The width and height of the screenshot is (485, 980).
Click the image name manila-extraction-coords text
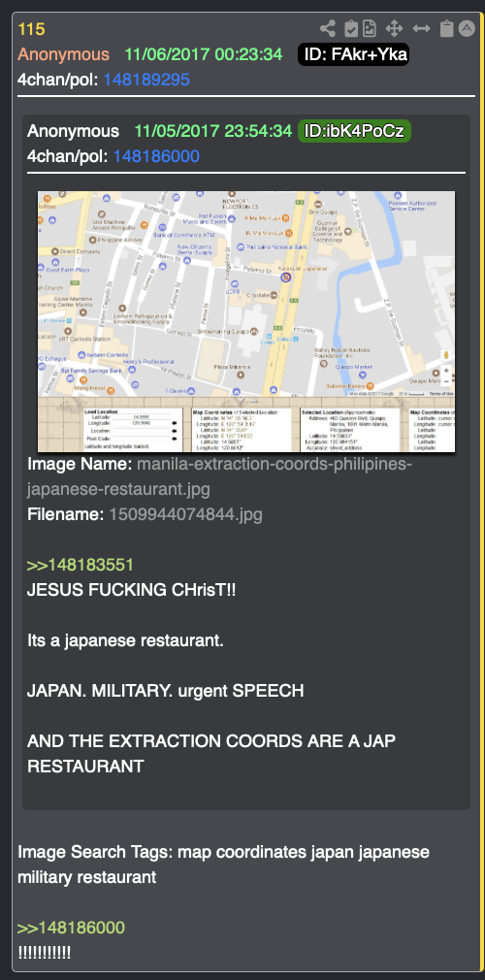coord(220,476)
